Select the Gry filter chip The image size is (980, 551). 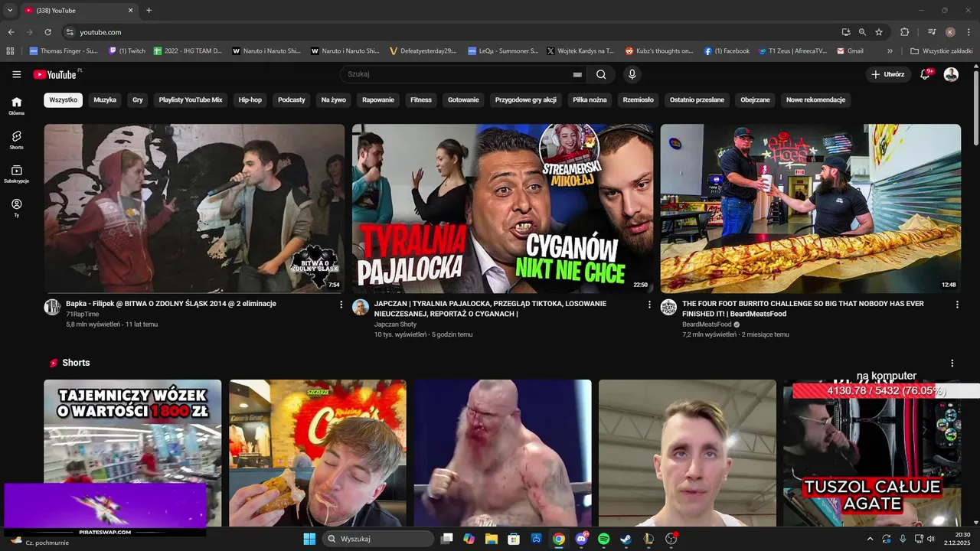(138, 99)
